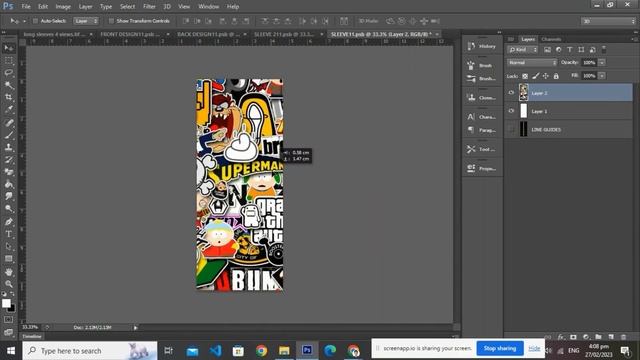This screenshot has width=640, height=360.
Task: Open the Layers panel flyout menu
Action: pyautogui.click(x=634, y=39)
